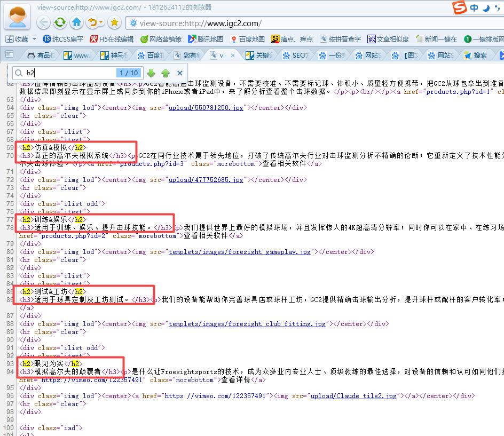
Task: Jump to previous h2 search match
Action: (166, 73)
